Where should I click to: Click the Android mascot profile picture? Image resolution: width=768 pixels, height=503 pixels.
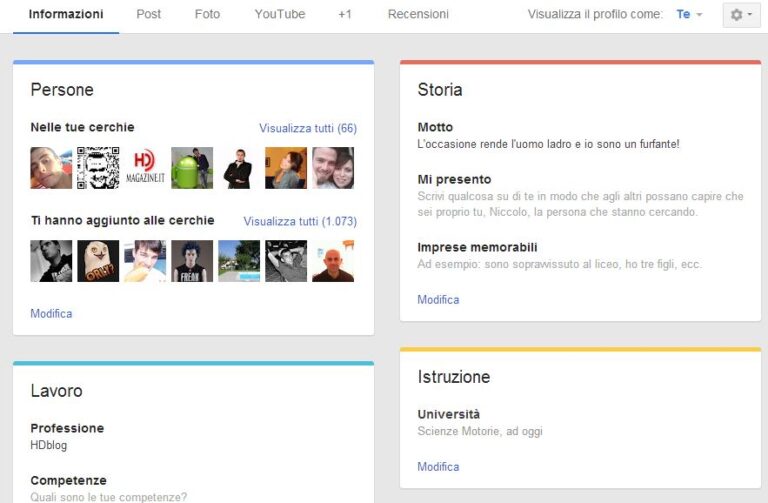(x=192, y=168)
